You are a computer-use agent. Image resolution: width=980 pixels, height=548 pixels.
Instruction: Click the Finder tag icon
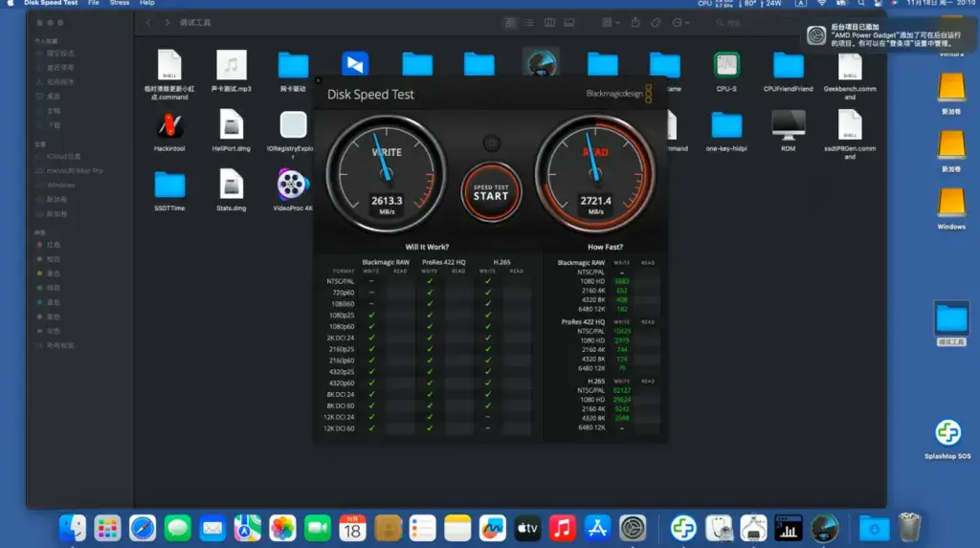(656, 23)
